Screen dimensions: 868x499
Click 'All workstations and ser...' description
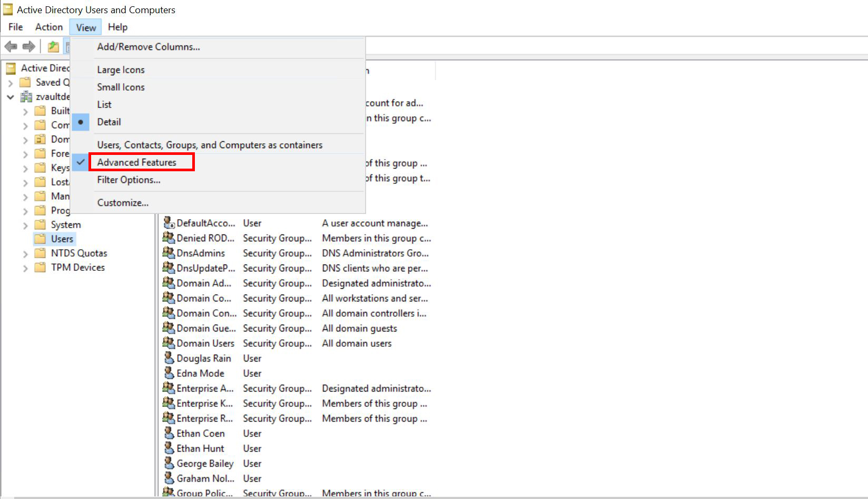(x=375, y=298)
